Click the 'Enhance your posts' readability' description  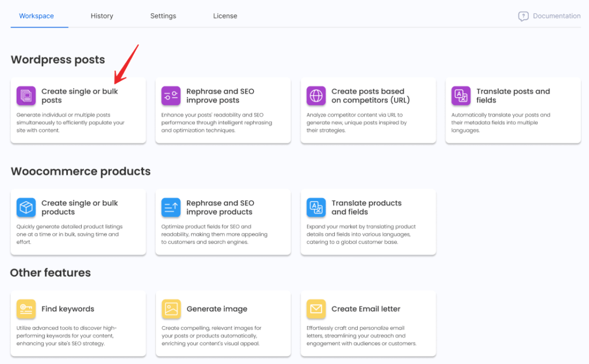click(217, 122)
